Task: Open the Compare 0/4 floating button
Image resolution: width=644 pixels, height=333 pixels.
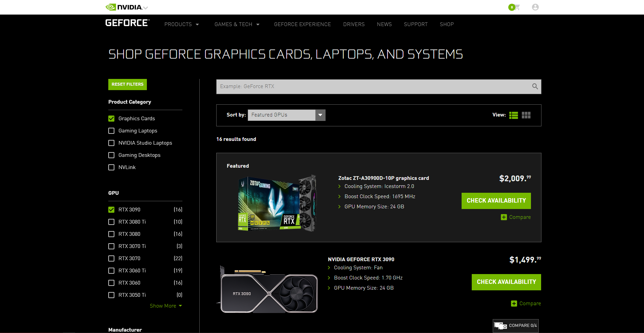Action: (x=515, y=326)
